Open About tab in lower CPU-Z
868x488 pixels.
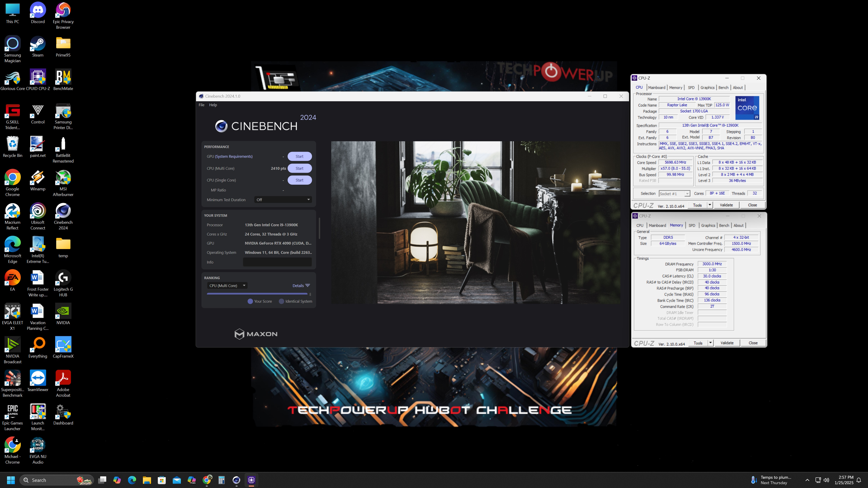click(738, 226)
